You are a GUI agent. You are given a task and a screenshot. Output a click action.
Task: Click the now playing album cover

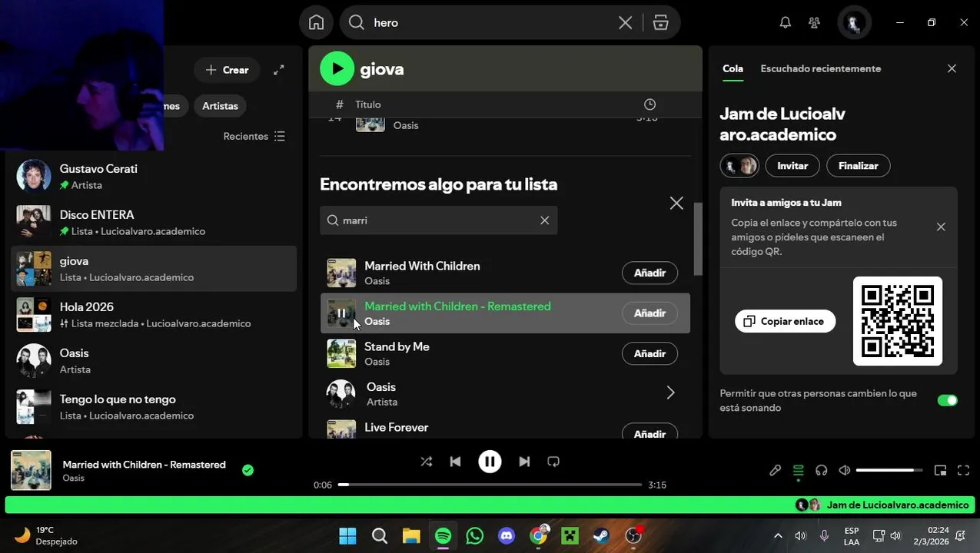coord(31,470)
